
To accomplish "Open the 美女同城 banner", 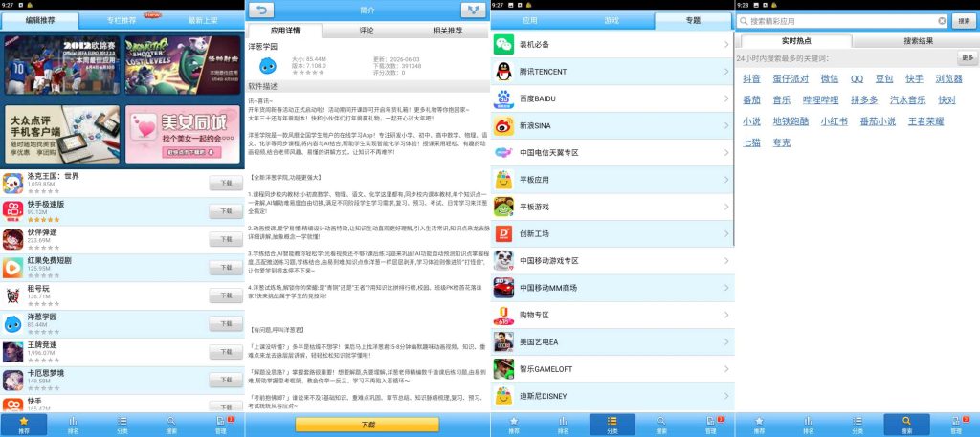I will coord(183,134).
